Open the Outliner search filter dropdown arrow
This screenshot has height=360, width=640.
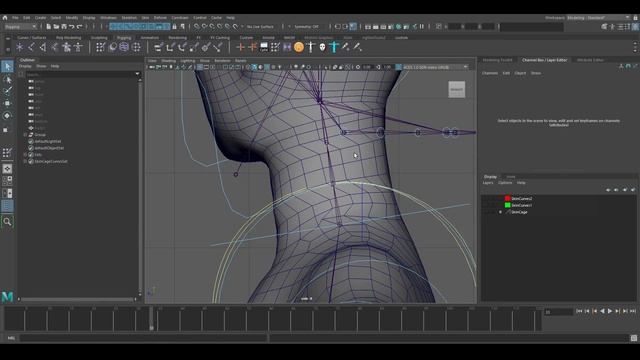137,74
